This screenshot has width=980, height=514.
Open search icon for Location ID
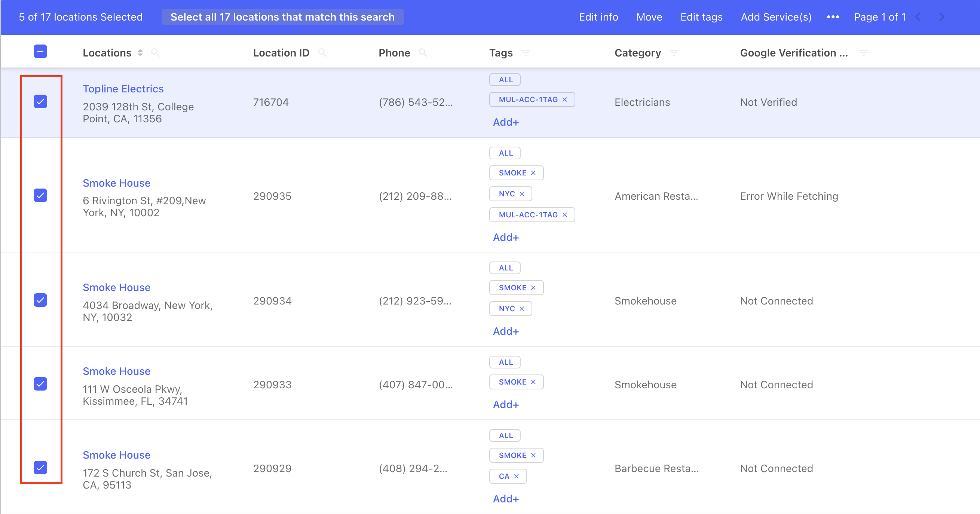click(322, 52)
